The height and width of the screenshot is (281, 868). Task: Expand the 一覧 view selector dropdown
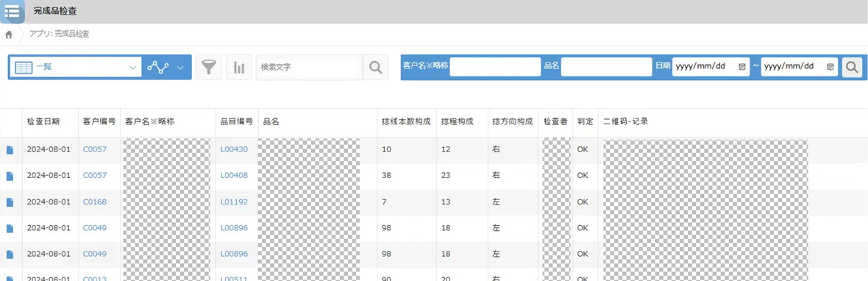click(x=75, y=67)
